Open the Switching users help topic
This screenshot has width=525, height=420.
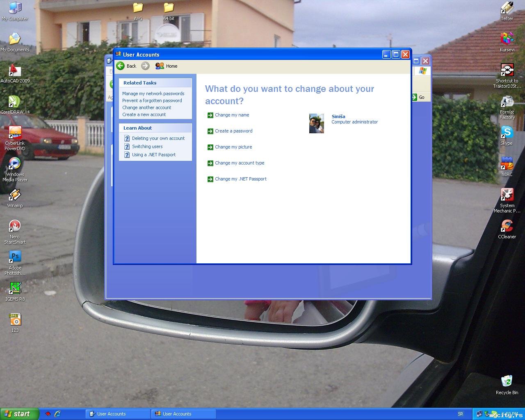click(147, 146)
